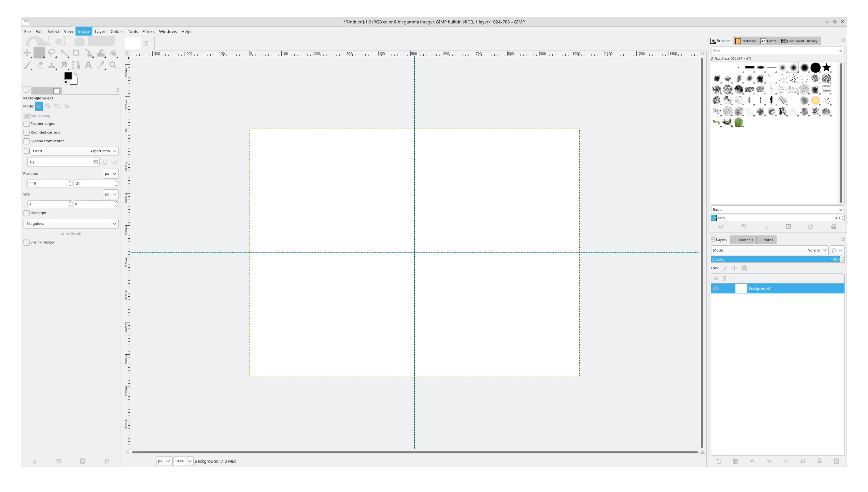The image size is (868, 492).
Task: Toggle visibility of the Background layer
Action: (715, 288)
